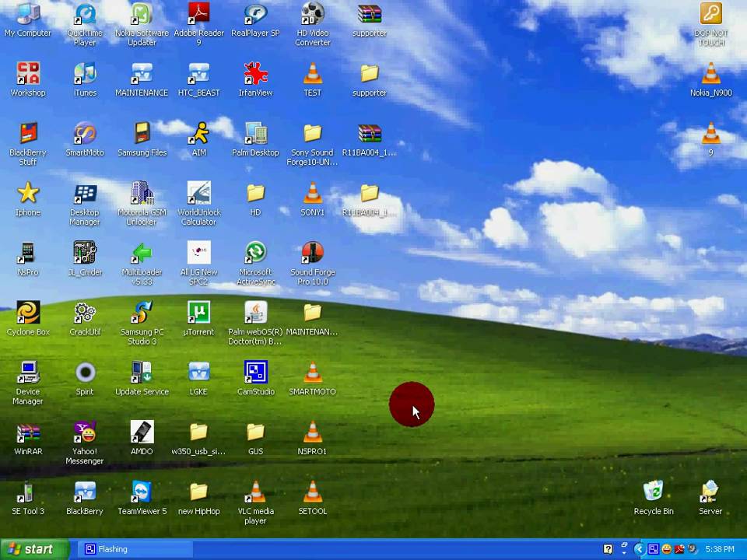747x560 pixels.
Task: Select the supporter folder icon
Action: coord(370,73)
